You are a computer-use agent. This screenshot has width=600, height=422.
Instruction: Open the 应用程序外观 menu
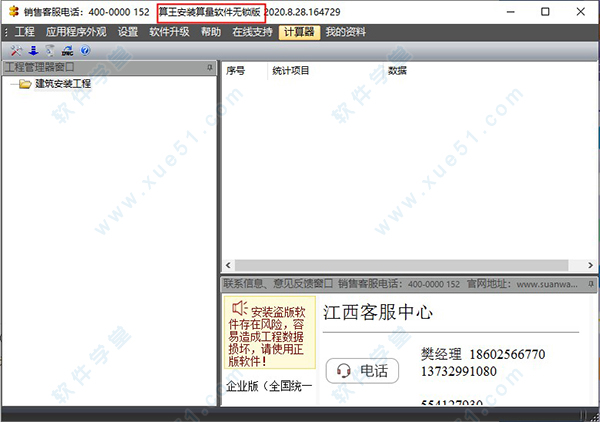pos(76,32)
